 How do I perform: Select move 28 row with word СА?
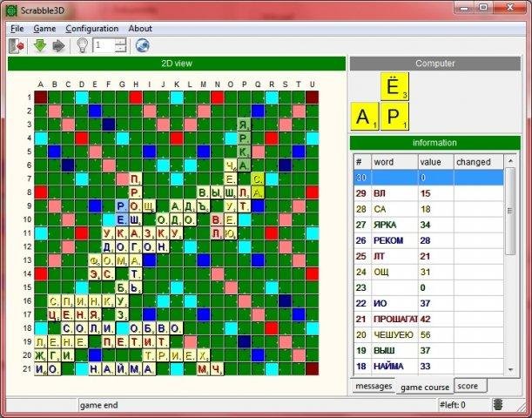(x=428, y=209)
